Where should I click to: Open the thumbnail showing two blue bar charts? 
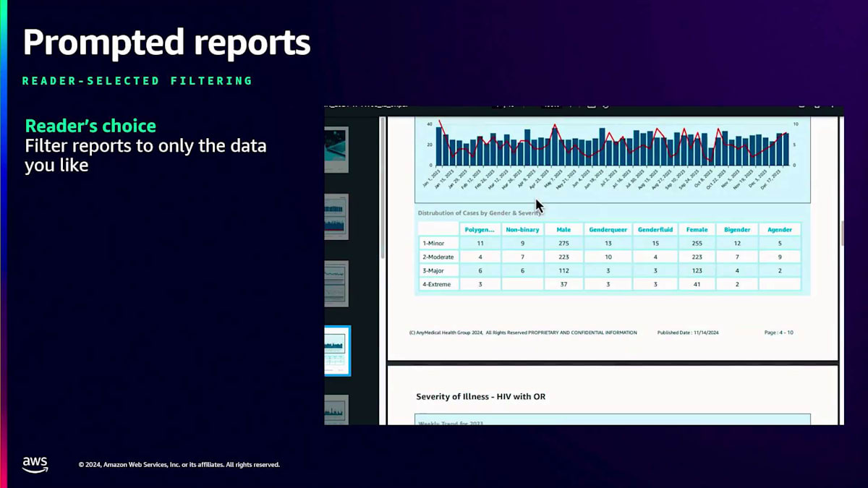[x=336, y=217]
